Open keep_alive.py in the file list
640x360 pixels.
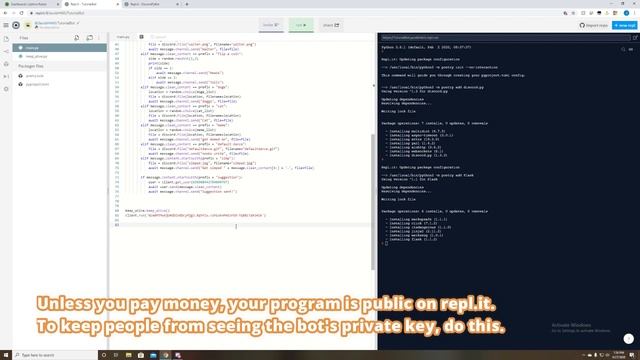point(60,56)
